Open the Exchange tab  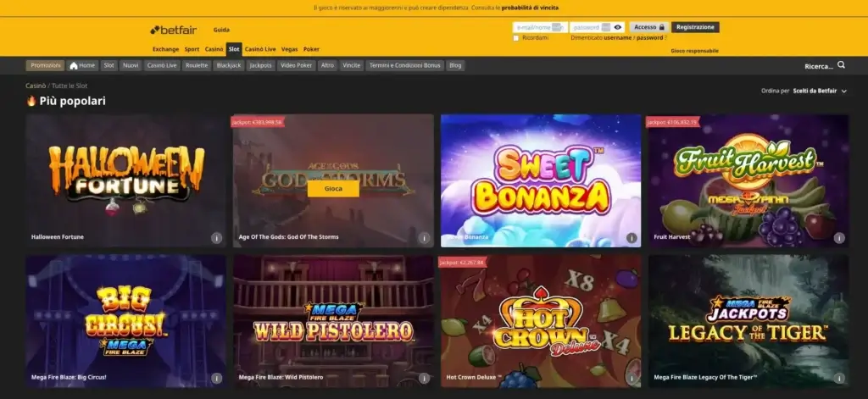pyautogui.click(x=165, y=49)
